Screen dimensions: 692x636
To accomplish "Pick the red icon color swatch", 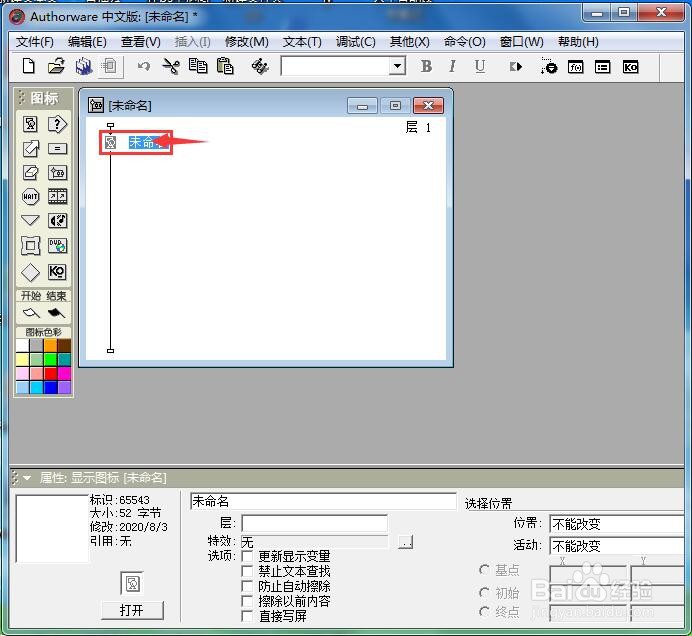I will (x=51, y=374).
